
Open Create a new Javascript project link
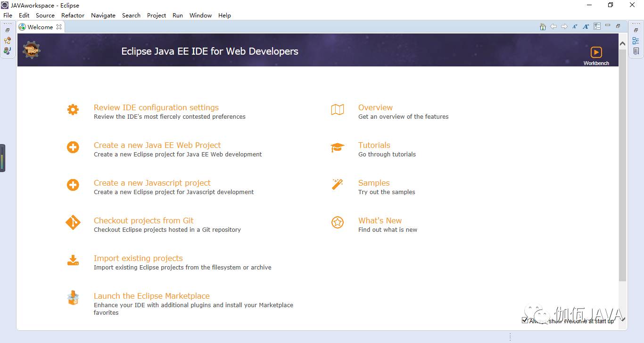point(152,183)
